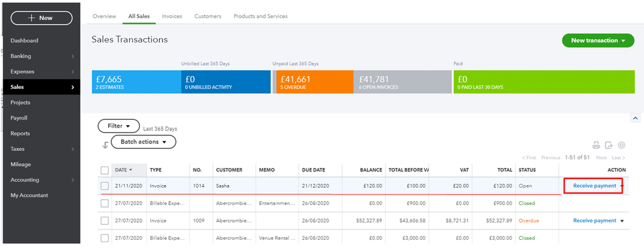Tick the select-all checkbox in the header
Image resolution: width=644 pixels, height=252 pixels.
(104, 170)
